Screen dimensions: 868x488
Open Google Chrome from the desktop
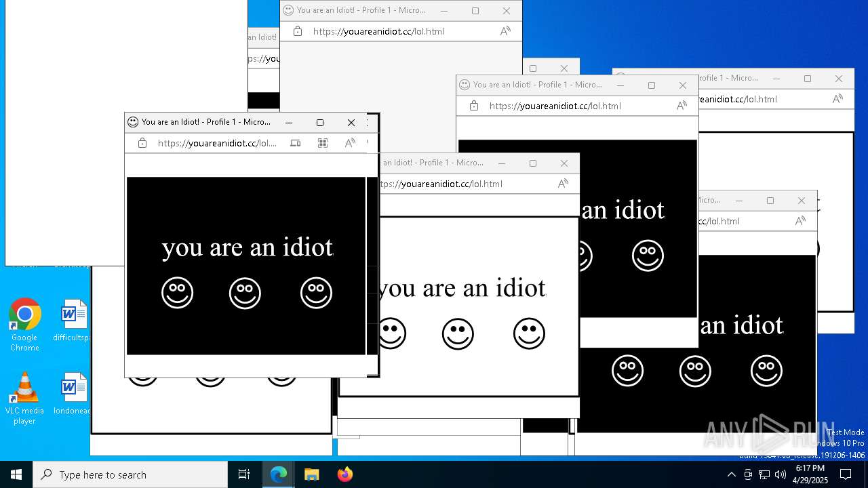coord(24,325)
